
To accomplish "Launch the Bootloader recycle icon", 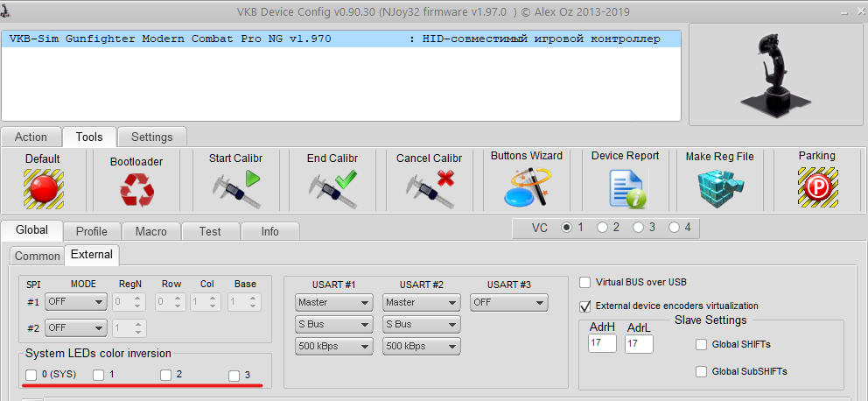I will [x=136, y=190].
